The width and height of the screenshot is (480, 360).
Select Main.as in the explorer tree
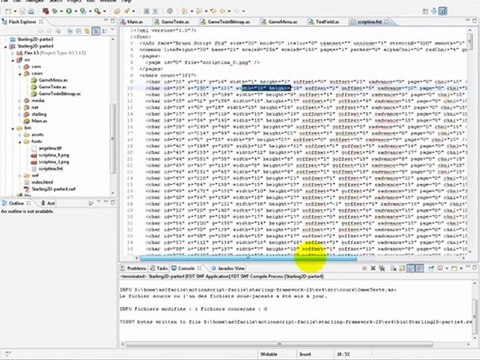[x=39, y=121]
